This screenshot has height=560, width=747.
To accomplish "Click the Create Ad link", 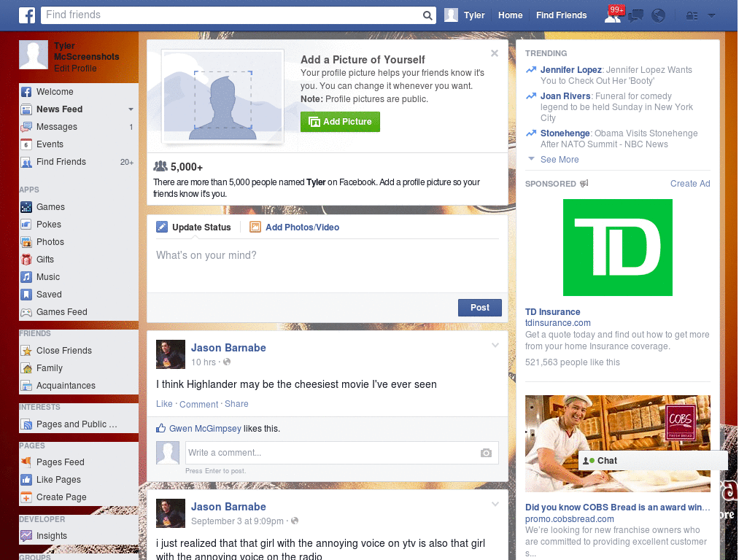I will [690, 184].
